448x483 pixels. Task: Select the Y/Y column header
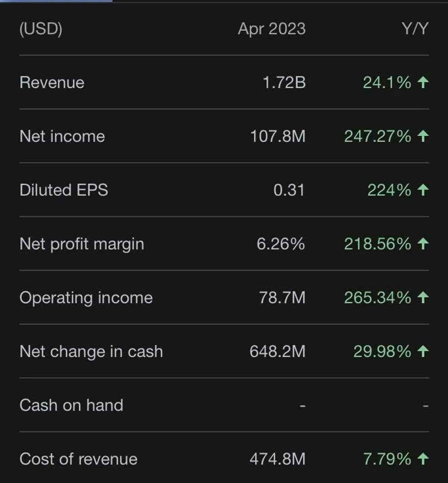[x=415, y=29]
